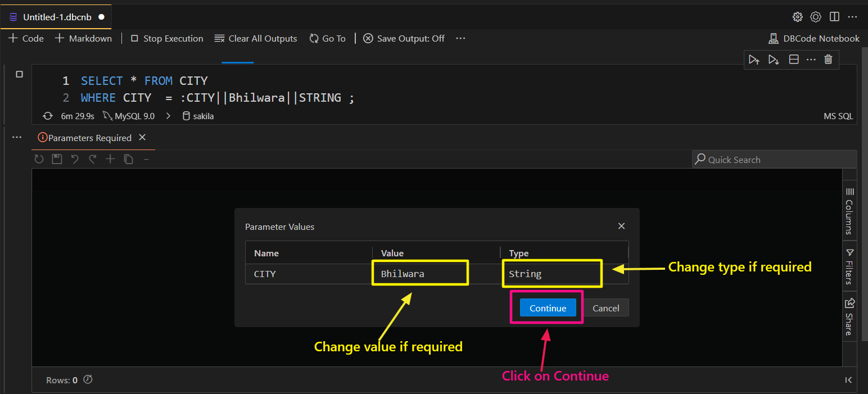Toggle Save Output: Off setting

[x=404, y=38]
